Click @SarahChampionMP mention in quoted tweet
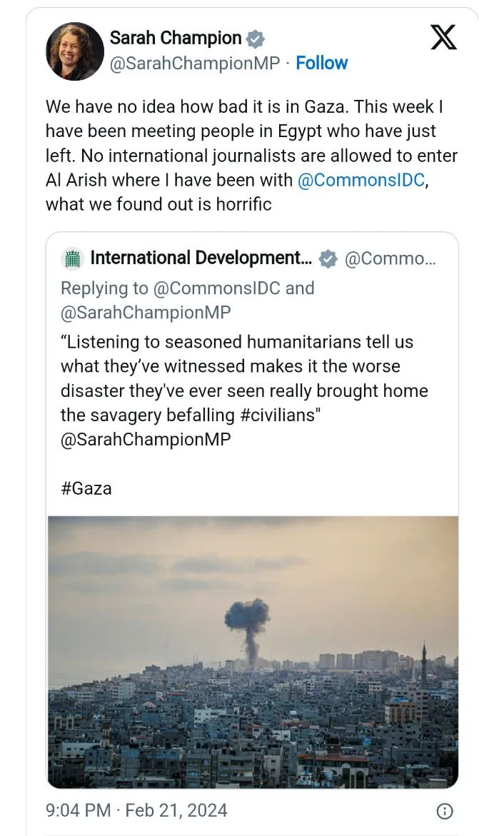The image size is (504, 836). tap(146, 439)
